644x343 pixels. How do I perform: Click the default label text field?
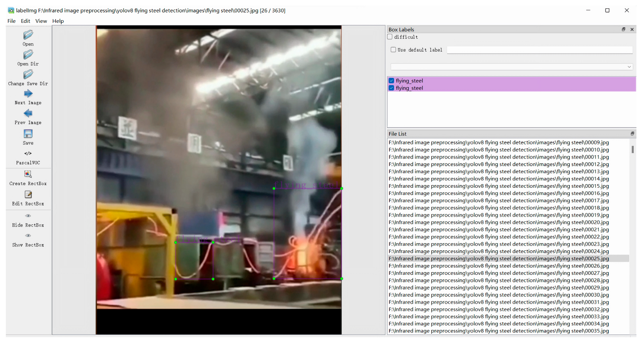tap(540, 50)
